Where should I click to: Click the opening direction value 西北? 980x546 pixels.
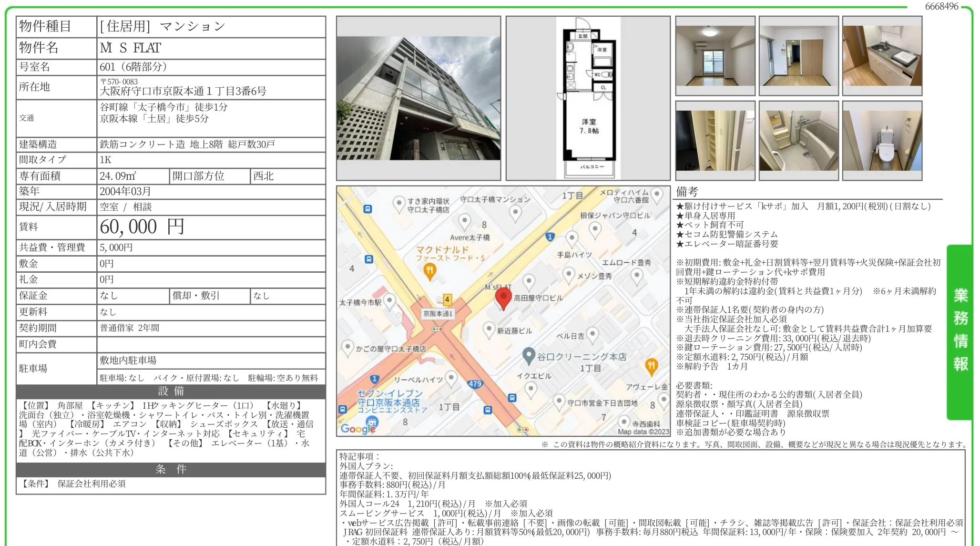pyautogui.click(x=263, y=176)
